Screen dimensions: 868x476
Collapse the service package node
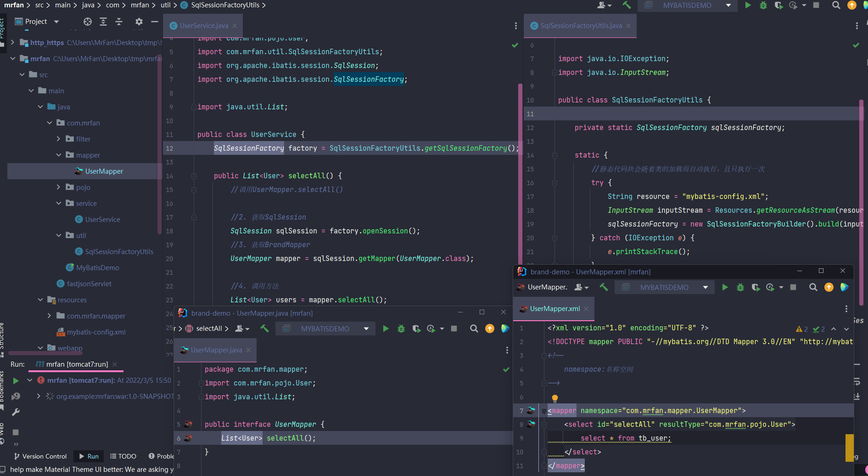pos(58,203)
